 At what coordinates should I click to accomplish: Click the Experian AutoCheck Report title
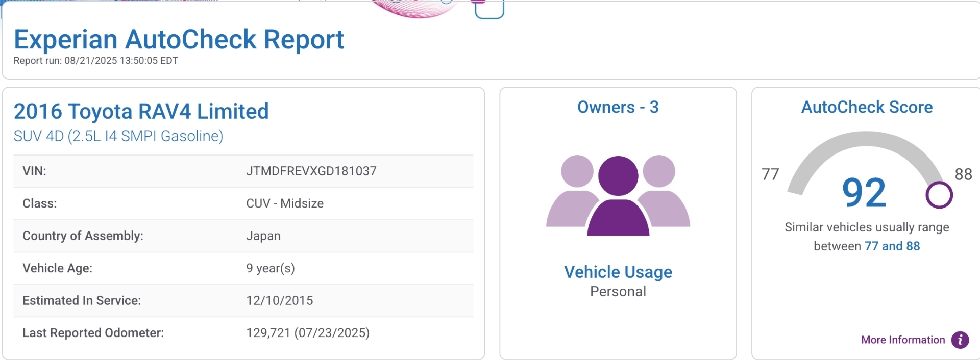click(179, 39)
